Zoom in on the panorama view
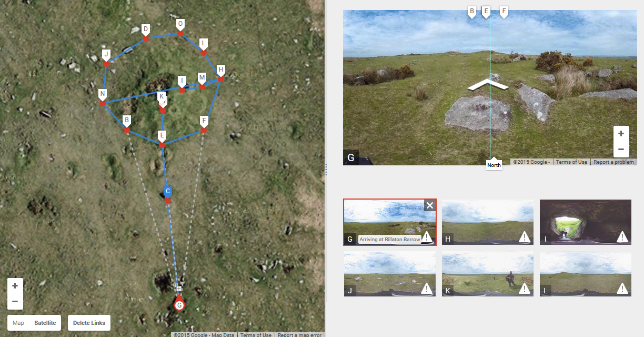The height and width of the screenshot is (337, 644). click(x=621, y=134)
